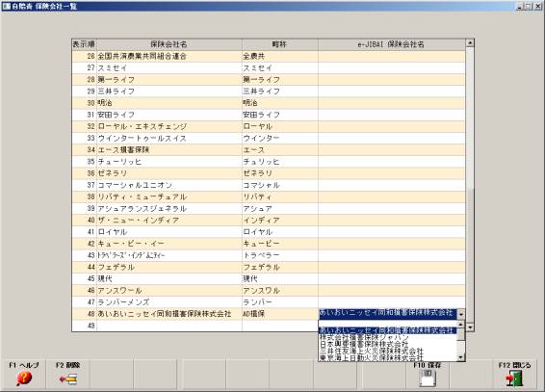Click the table scrollbar's down arrow

pyautogui.click(x=470, y=327)
